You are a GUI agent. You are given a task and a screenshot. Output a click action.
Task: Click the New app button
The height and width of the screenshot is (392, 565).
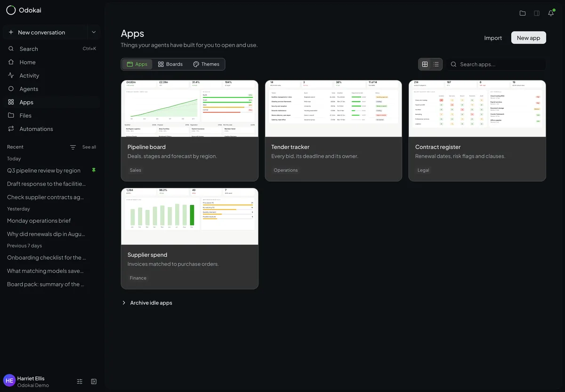528,38
